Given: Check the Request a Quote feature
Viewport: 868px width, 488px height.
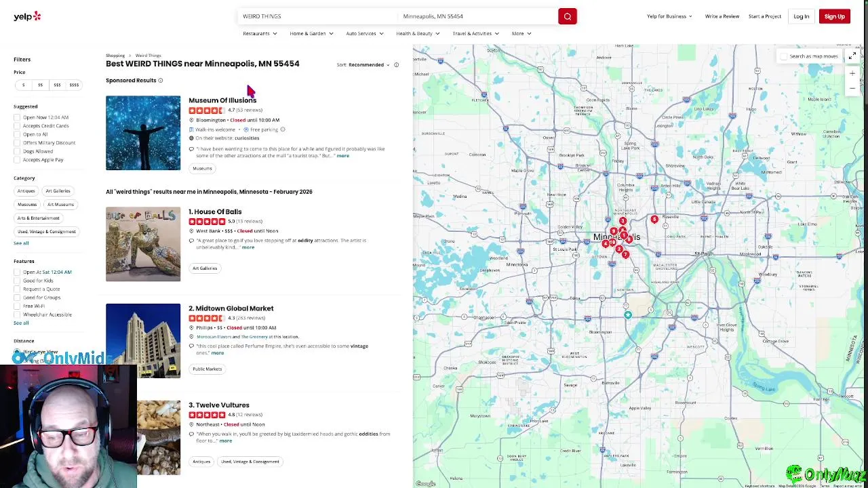Looking at the screenshot, I should pos(17,289).
